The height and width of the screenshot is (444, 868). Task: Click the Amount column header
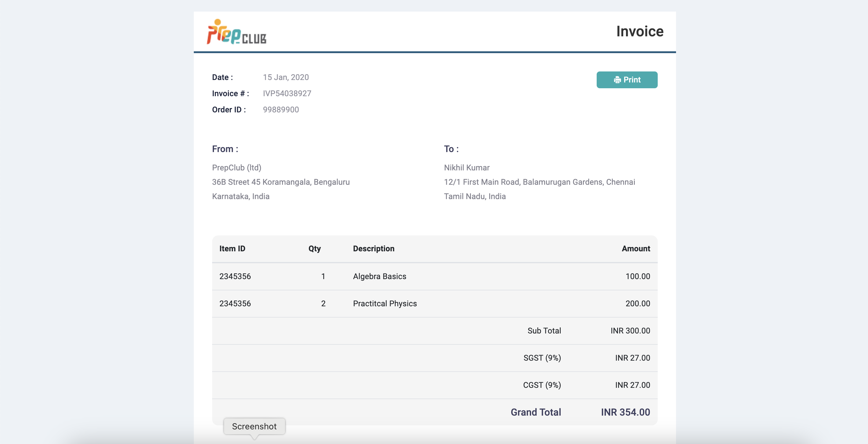click(635, 249)
